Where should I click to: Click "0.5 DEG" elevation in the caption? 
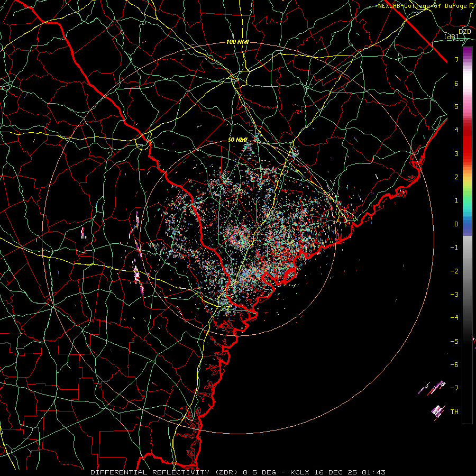coord(259,472)
